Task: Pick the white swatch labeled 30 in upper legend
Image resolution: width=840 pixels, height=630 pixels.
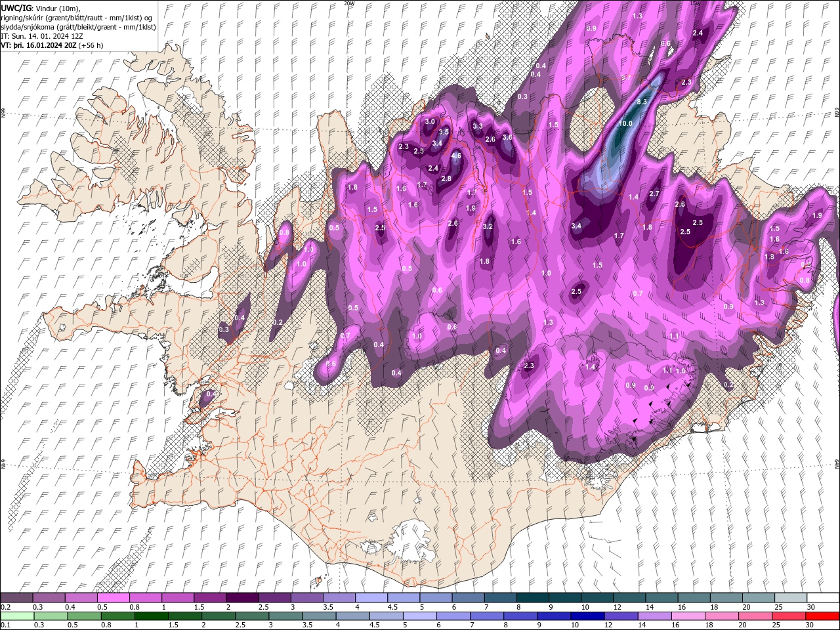Action: [823, 598]
